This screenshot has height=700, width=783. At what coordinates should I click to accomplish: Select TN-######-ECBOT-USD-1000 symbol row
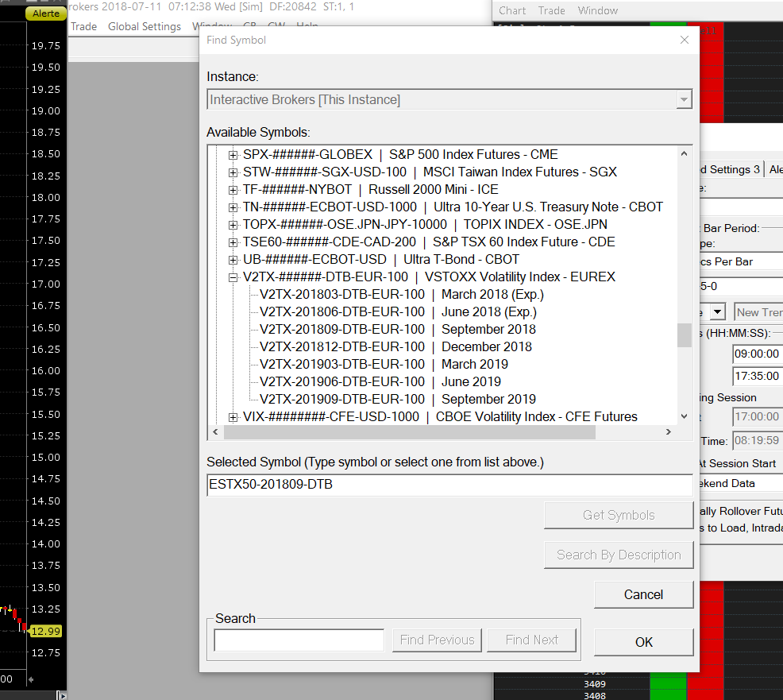pyautogui.click(x=453, y=207)
